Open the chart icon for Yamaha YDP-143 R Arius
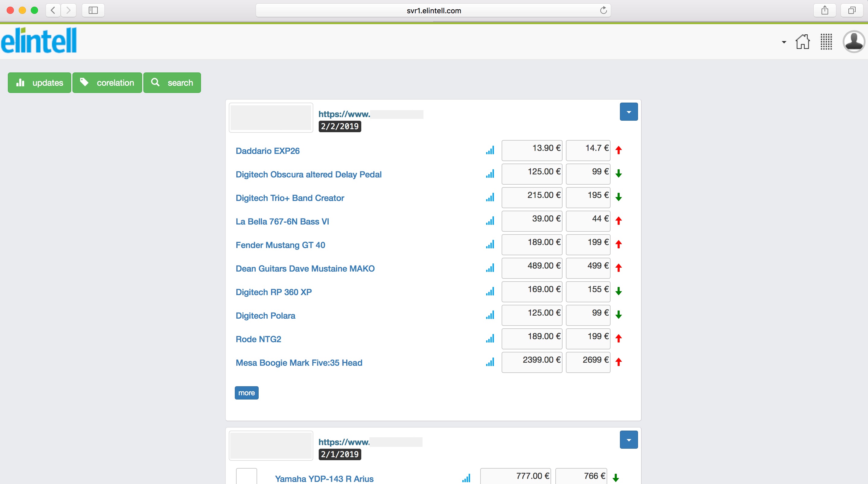The height and width of the screenshot is (484, 868). click(x=466, y=478)
